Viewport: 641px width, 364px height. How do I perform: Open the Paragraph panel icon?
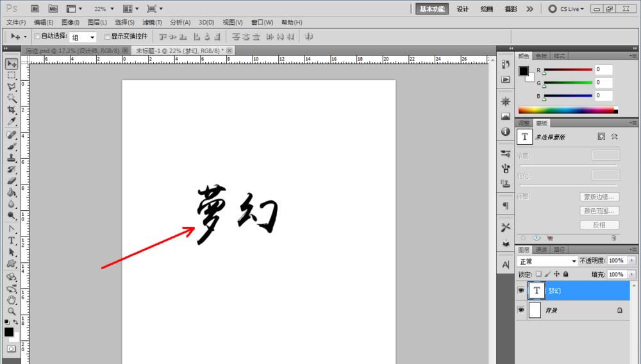coord(506,206)
